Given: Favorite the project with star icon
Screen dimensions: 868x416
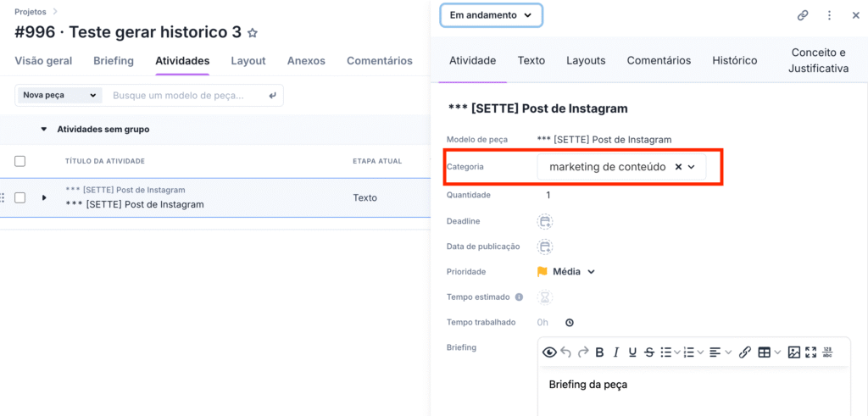Looking at the screenshot, I should 253,33.
